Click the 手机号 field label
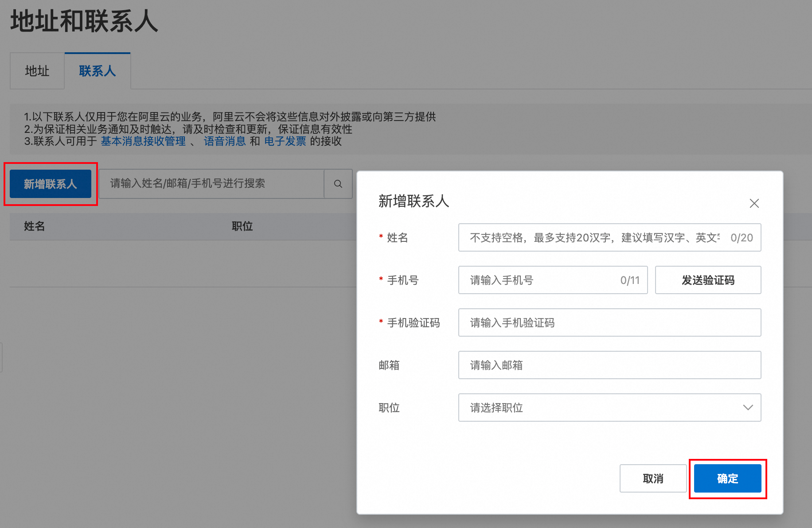812x528 pixels. point(403,280)
